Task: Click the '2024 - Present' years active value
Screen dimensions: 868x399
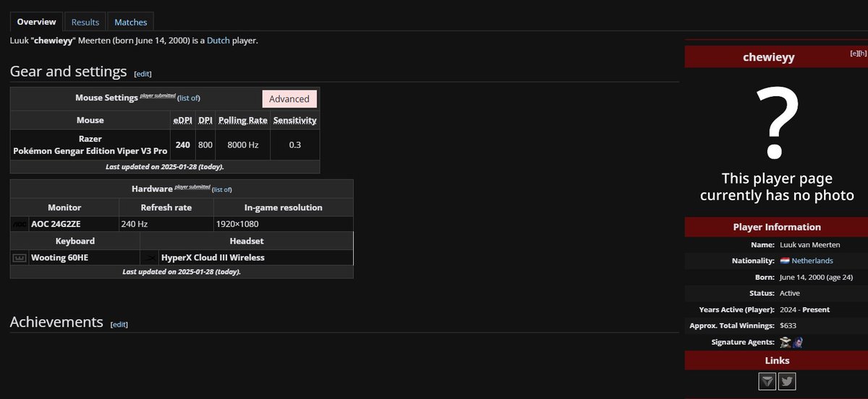Action: click(805, 309)
